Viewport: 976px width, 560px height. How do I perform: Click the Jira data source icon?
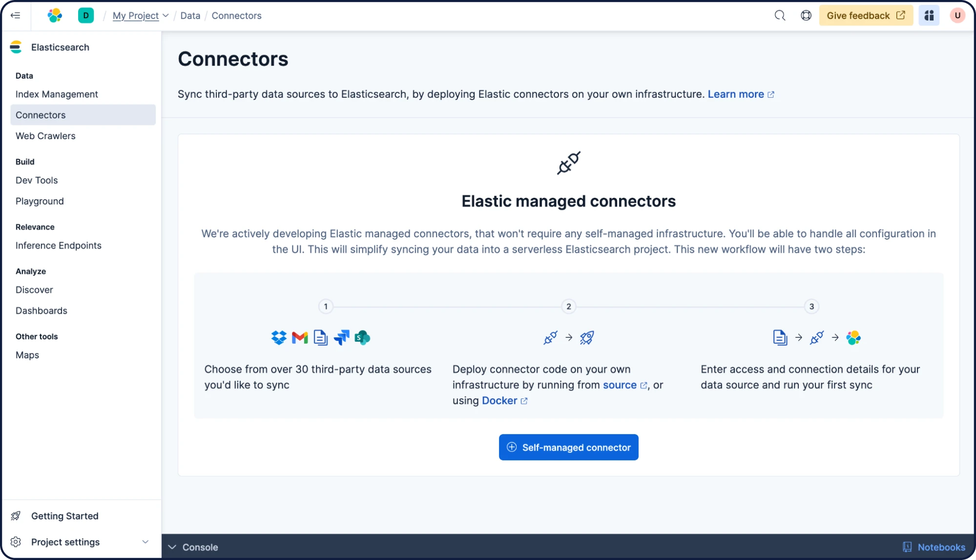(x=342, y=337)
